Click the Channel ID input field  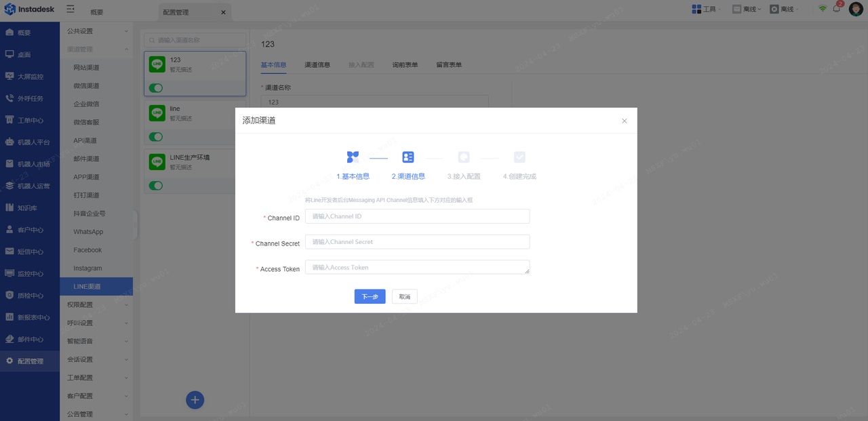(417, 216)
